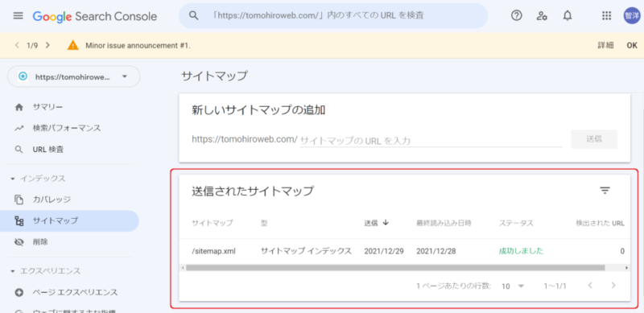Open the Google apps grid
Screen dimensions: 644x313
(606, 15)
